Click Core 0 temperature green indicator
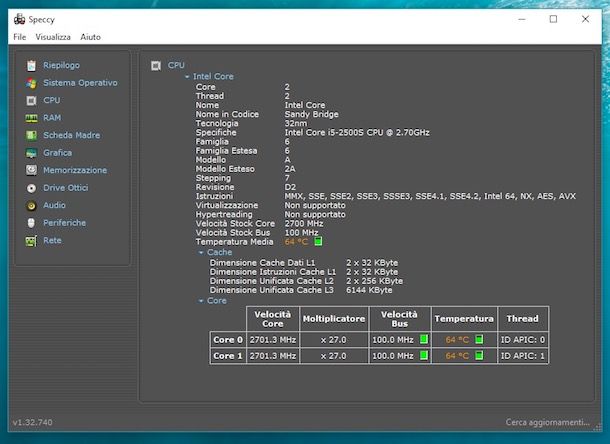This screenshot has width=610, height=444. click(479, 339)
